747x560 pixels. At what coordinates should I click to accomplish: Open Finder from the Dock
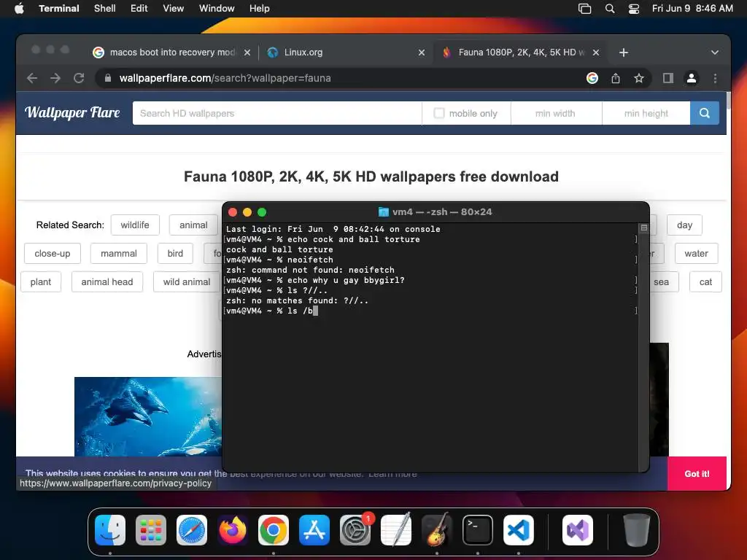click(110, 530)
